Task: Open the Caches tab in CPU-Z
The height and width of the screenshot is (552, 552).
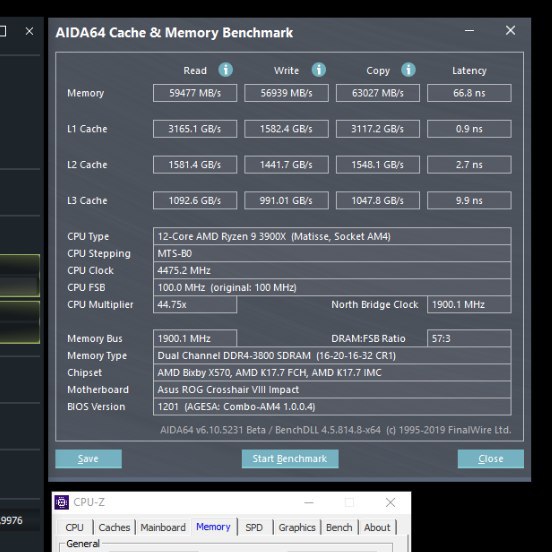Action: (x=114, y=527)
